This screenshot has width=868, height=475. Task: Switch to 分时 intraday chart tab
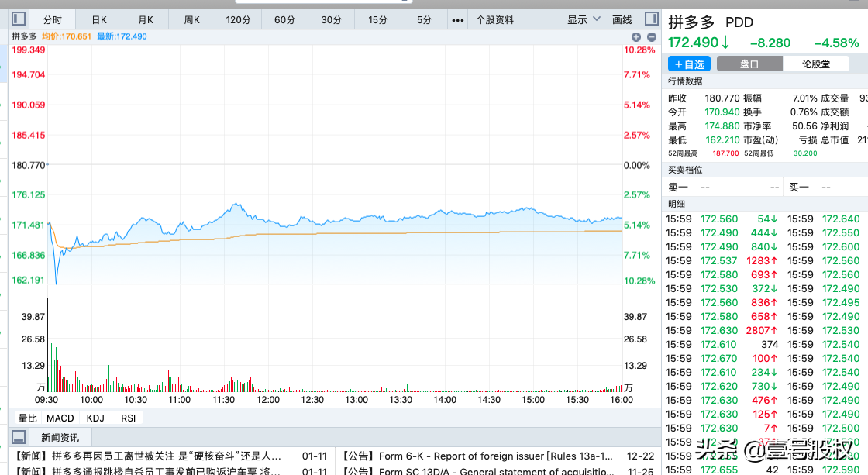(52, 20)
